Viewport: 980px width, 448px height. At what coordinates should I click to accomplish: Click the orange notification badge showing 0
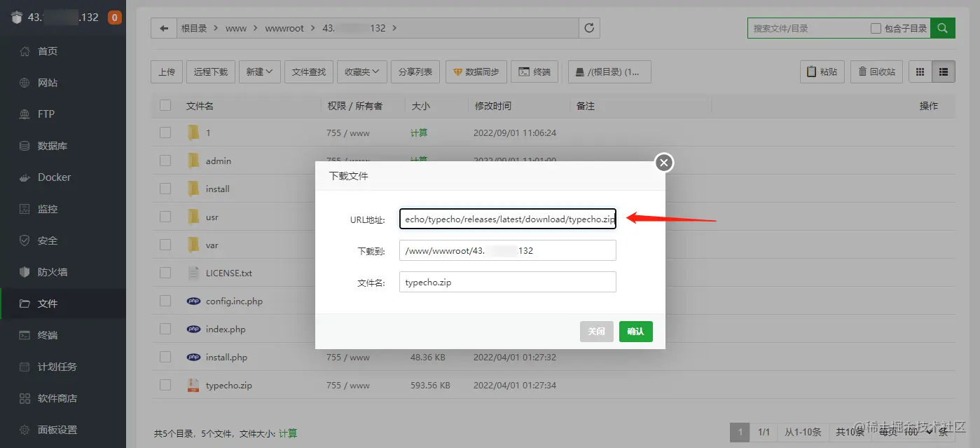point(115,18)
